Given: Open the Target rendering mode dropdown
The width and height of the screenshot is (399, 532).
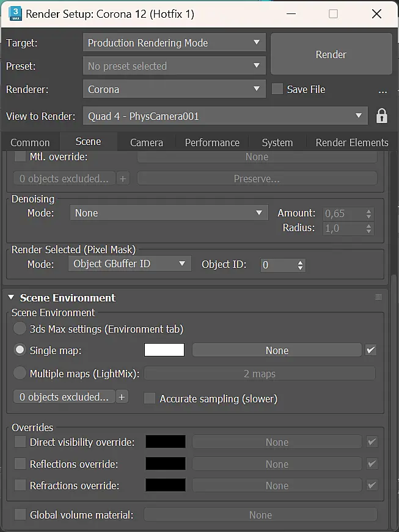Looking at the screenshot, I should click(174, 43).
